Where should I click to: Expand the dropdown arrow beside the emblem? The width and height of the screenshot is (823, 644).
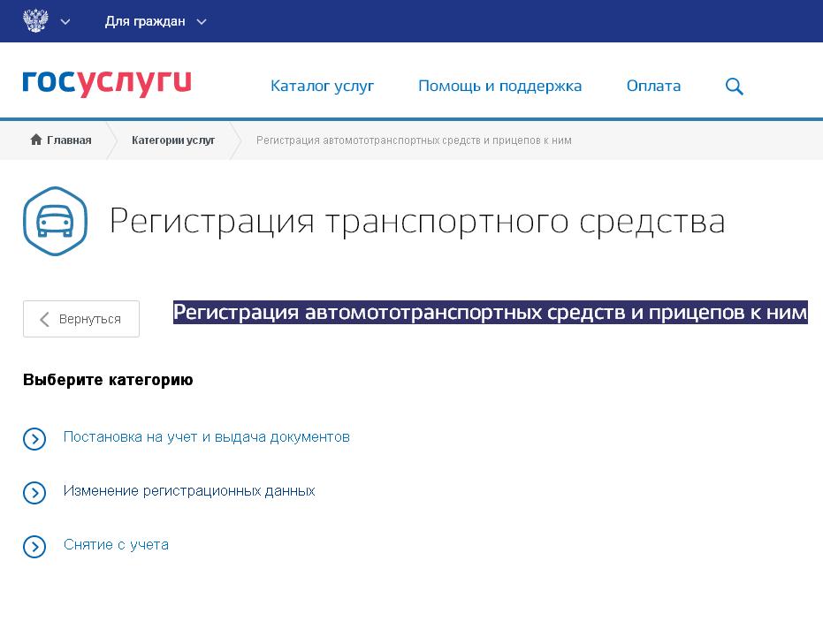[x=65, y=22]
